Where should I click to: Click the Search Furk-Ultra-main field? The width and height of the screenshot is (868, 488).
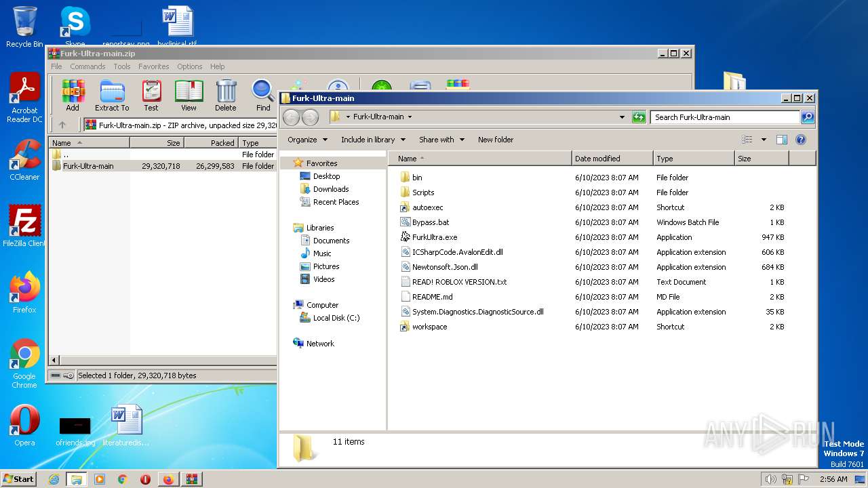coord(725,117)
